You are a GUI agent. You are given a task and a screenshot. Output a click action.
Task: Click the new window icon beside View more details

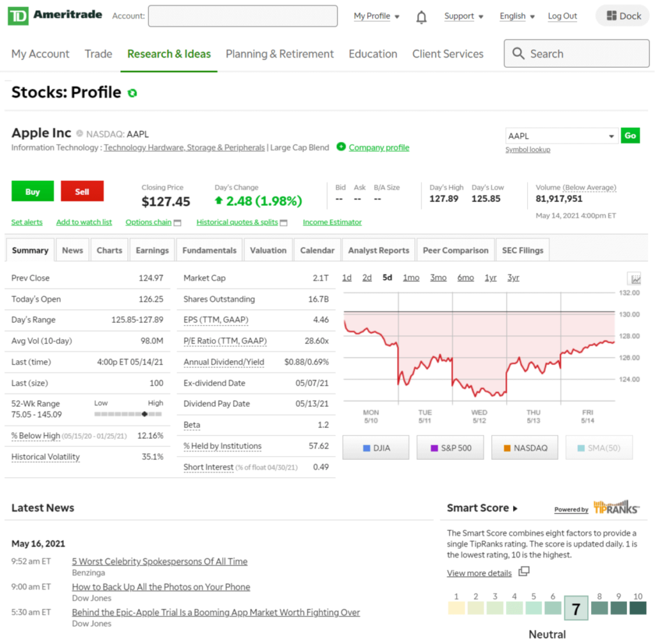tap(524, 571)
